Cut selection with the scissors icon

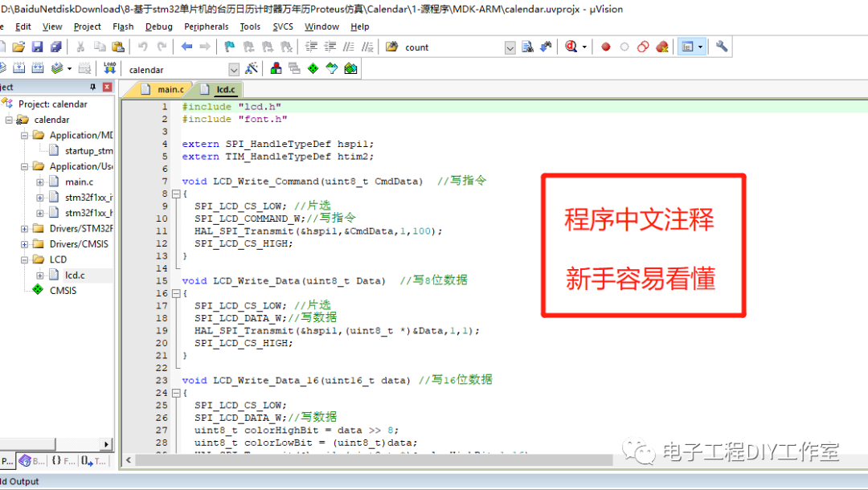[81, 47]
